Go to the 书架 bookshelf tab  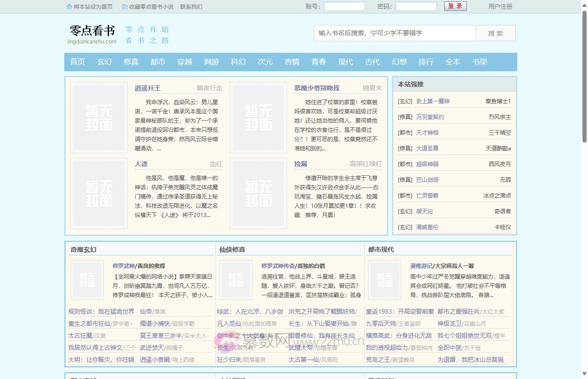pyautogui.click(x=480, y=62)
